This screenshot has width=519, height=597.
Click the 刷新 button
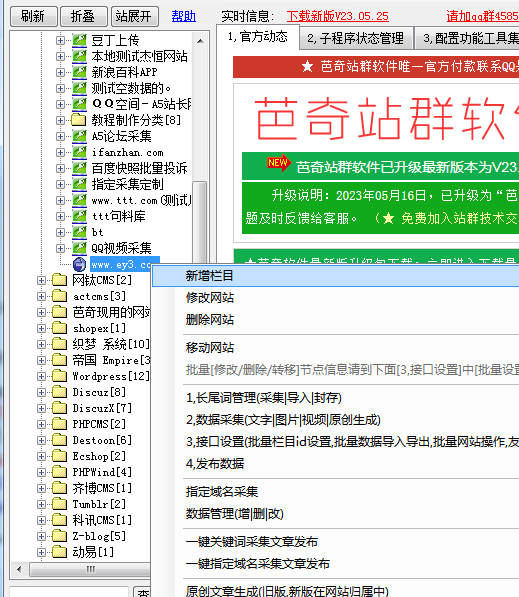[34, 16]
